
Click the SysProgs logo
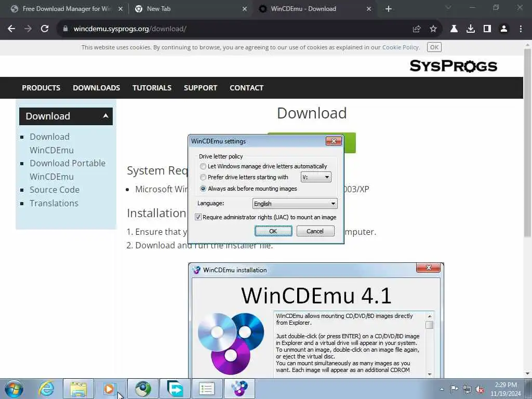point(453,66)
